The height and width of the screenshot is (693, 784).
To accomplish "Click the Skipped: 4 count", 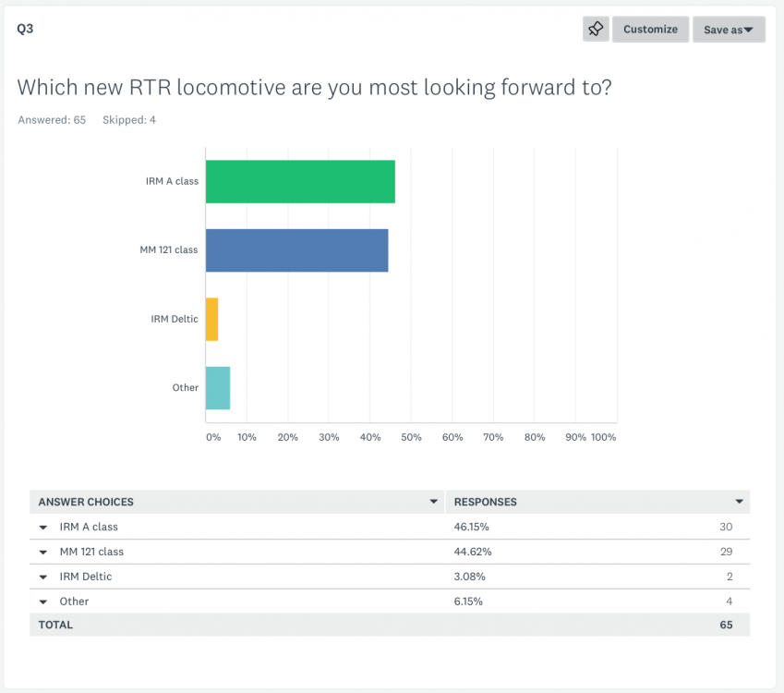I will pos(129,120).
